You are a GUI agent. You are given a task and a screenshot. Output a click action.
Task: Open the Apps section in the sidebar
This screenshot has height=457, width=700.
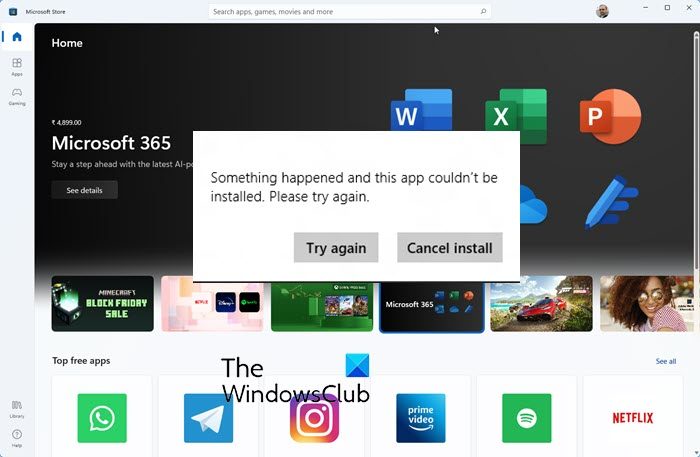point(17,67)
